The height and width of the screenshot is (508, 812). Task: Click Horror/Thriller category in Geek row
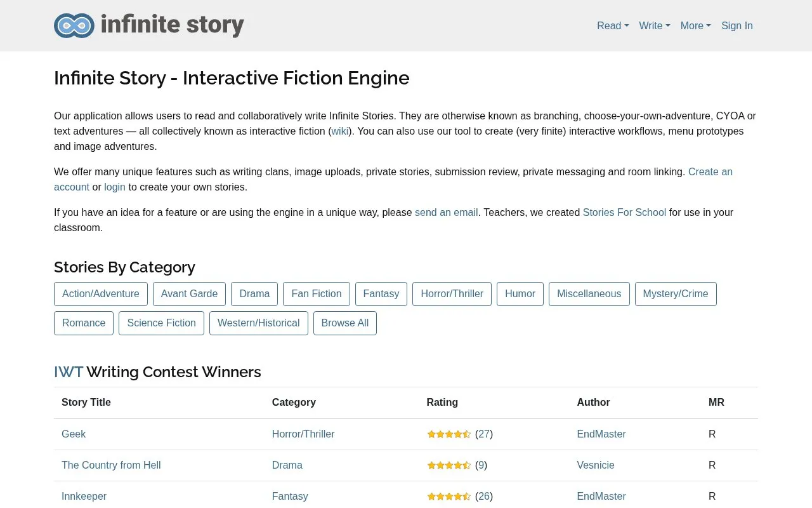[x=303, y=434]
